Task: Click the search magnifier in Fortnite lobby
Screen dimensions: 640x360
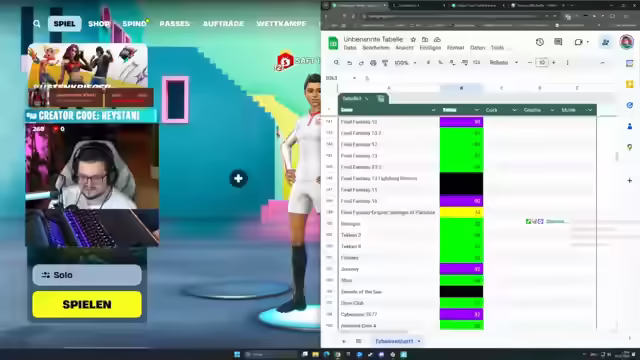Action: pyautogui.click(x=37, y=24)
